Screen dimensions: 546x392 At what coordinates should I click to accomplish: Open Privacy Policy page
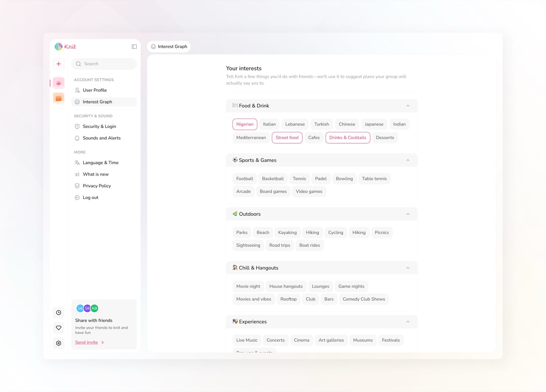pos(104,186)
